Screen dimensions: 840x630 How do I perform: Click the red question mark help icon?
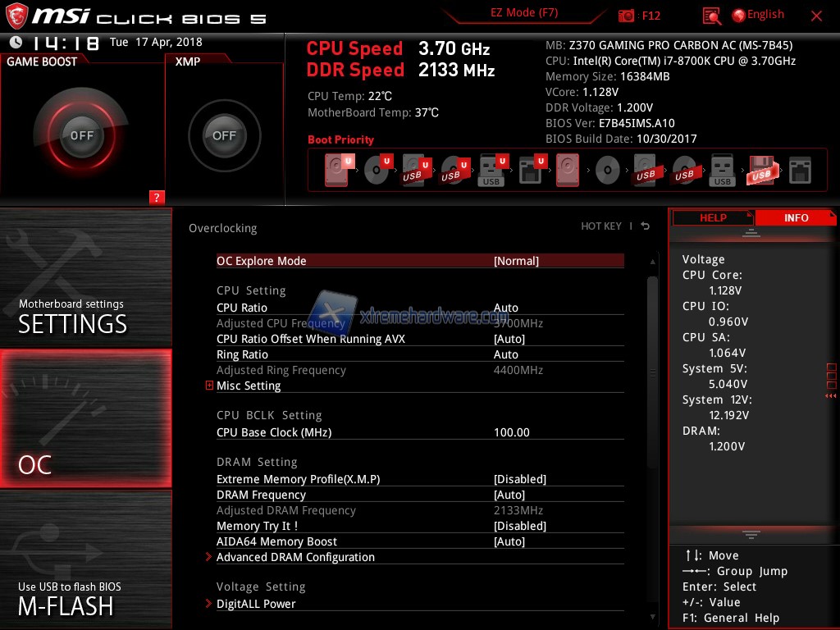click(157, 197)
